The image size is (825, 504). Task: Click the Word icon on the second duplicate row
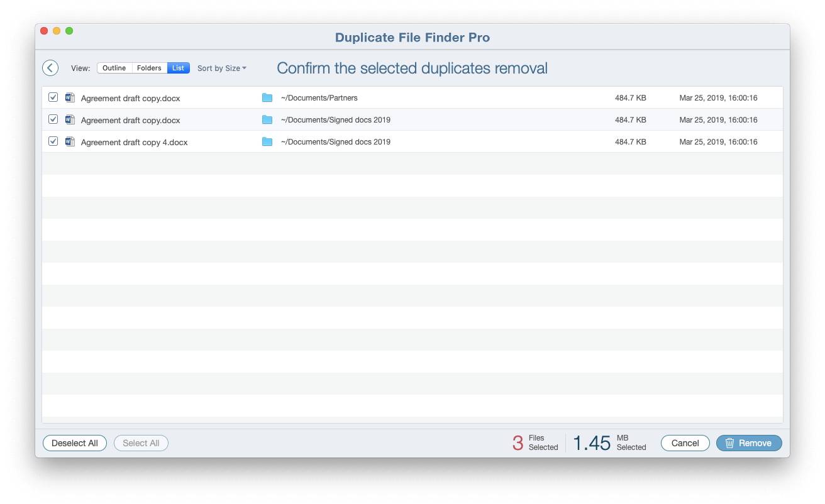[69, 120]
